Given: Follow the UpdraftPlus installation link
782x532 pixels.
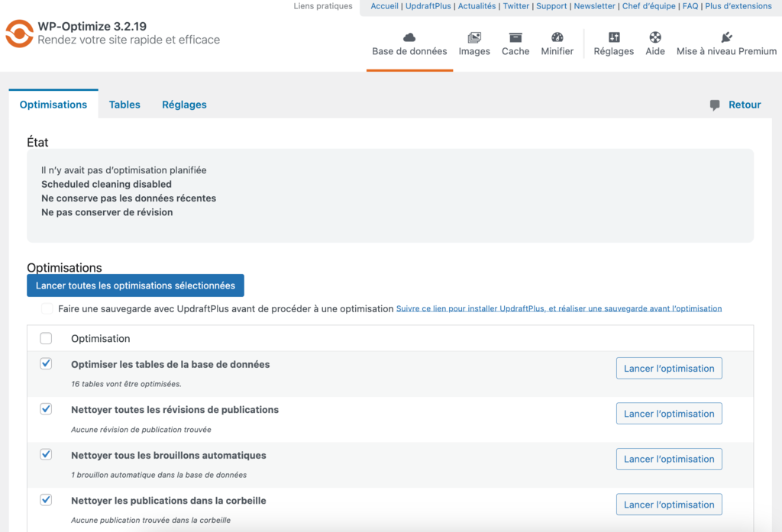Looking at the screenshot, I should (x=558, y=308).
